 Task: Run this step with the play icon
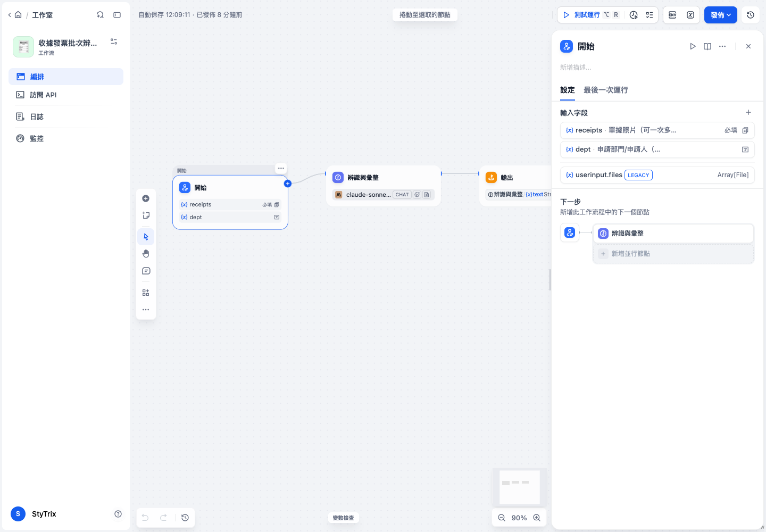click(693, 46)
